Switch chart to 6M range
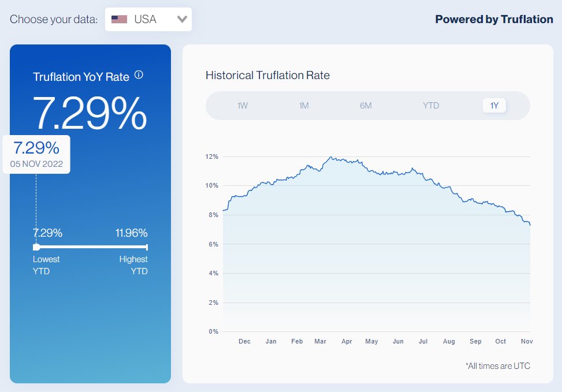 366,106
